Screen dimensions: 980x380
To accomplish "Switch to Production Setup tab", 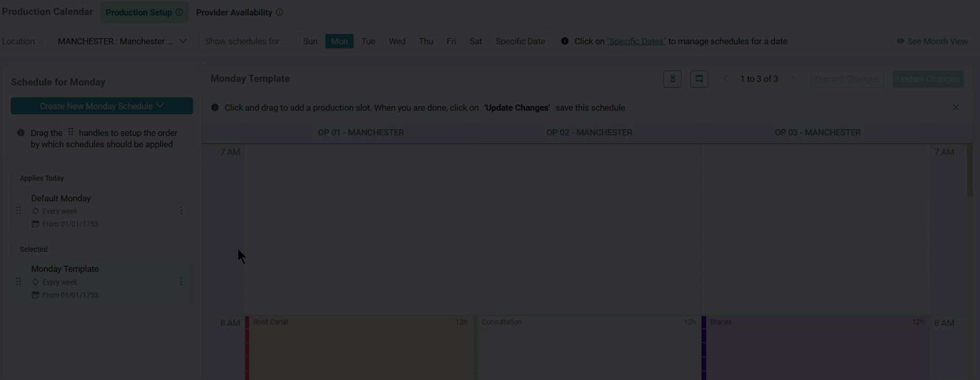I will 144,12.
